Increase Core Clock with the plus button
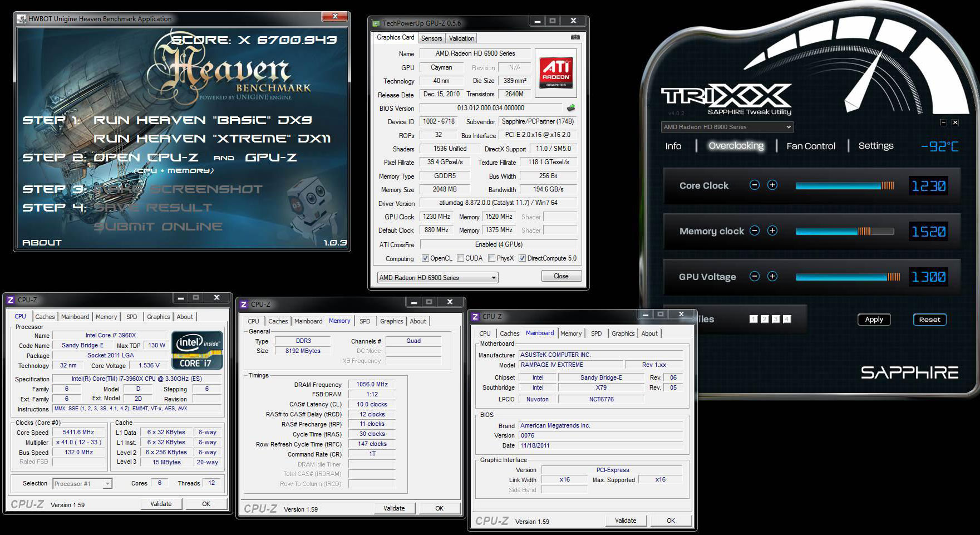Viewport: 980px width, 535px height. pos(772,185)
